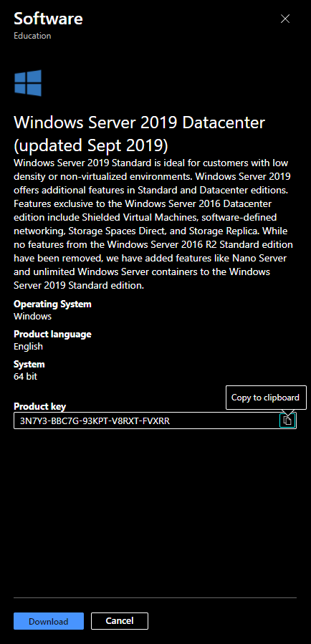Screen dimensions: 311x644
Task: Click the 'Software' panel heading
Action: 48,19
